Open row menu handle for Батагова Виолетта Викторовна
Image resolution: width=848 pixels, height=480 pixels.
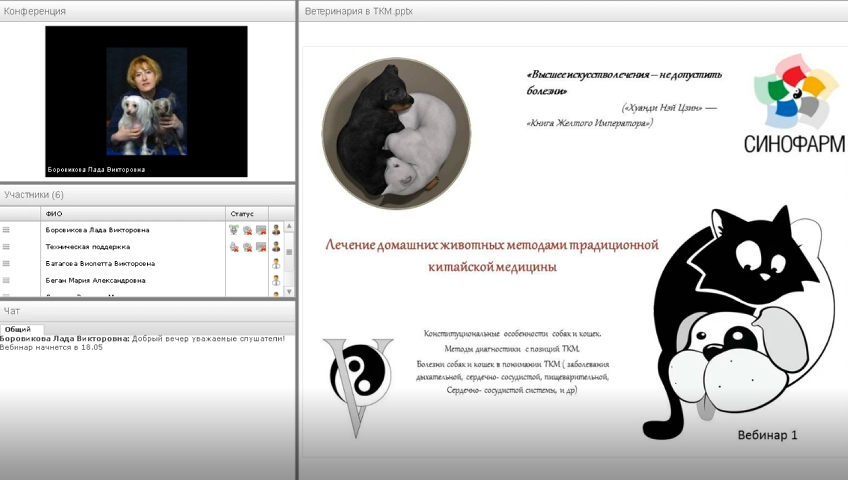(x=6, y=264)
